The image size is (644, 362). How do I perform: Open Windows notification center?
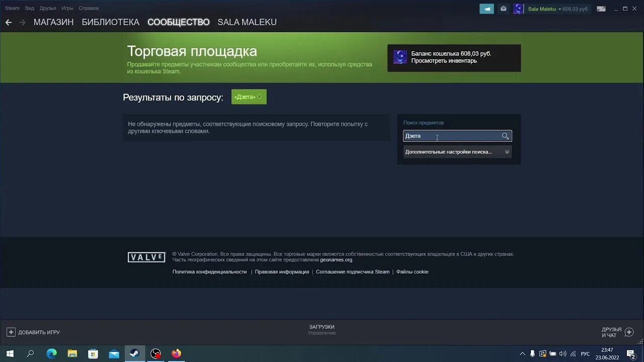631,353
